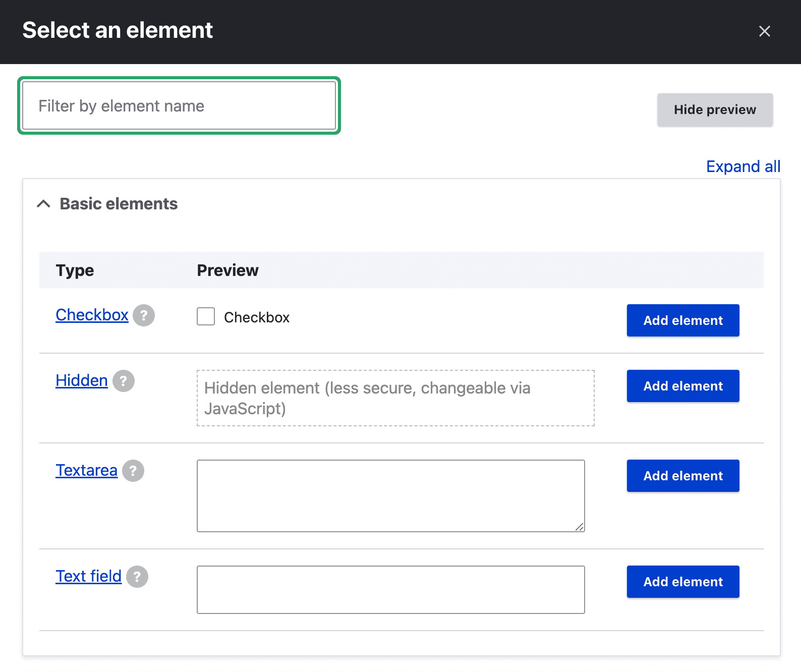Add the Textarea element
Viewport: 801px width, 672px height.
(x=683, y=476)
